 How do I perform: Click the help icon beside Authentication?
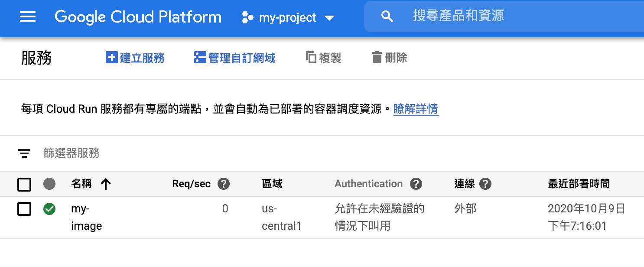(x=416, y=184)
